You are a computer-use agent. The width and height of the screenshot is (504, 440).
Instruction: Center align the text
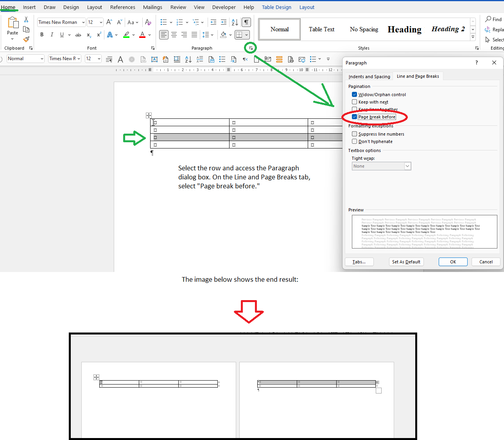[x=174, y=35]
